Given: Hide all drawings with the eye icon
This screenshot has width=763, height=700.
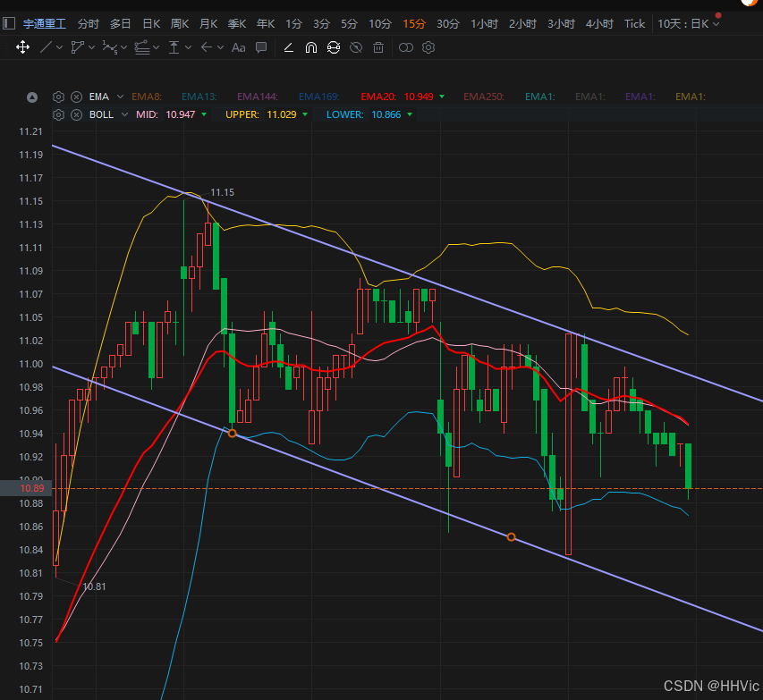Looking at the screenshot, I should click(x=356, y=47).
